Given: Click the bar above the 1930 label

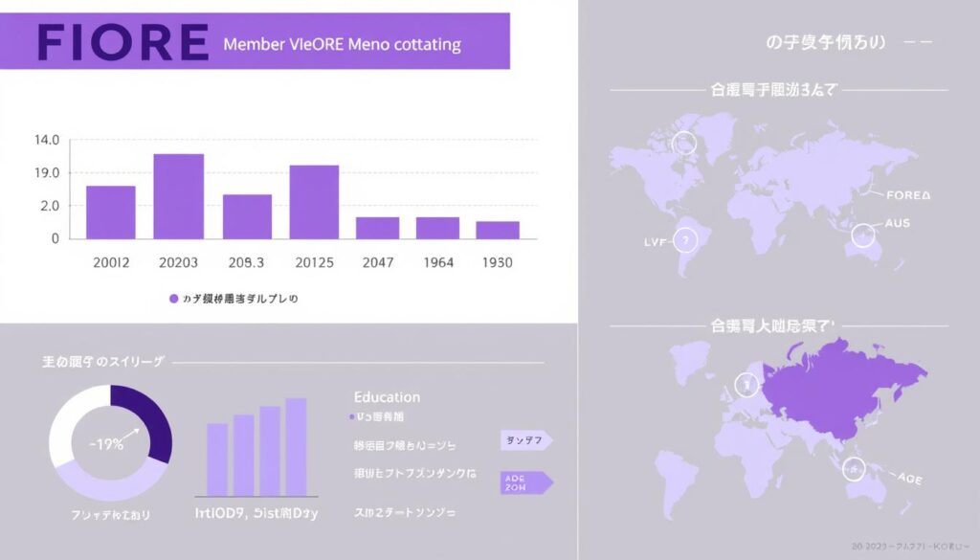Looking at the screenshot, I should coord(498,230).
